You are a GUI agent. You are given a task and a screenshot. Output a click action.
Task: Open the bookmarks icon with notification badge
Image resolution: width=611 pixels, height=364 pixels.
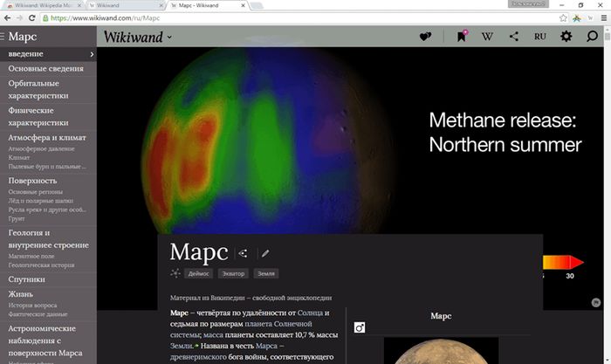point(461,37)
